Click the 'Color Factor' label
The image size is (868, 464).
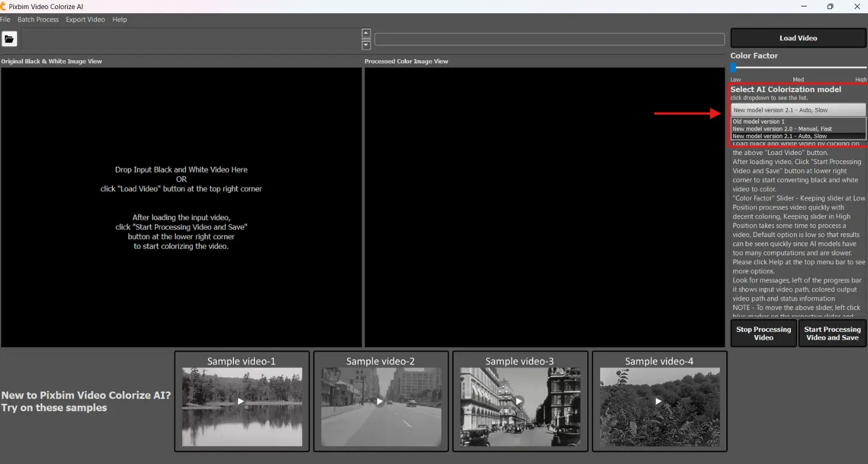[754, 55]
